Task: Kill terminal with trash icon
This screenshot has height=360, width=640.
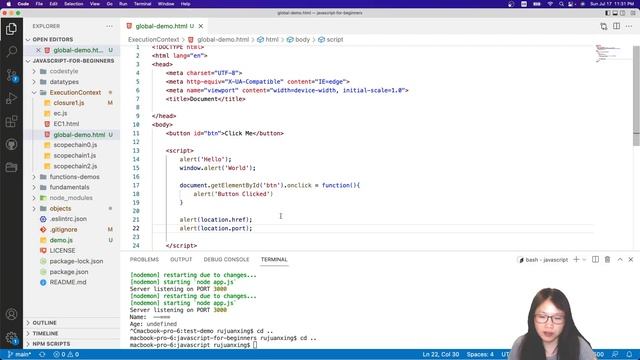Action: coord(607,260)
